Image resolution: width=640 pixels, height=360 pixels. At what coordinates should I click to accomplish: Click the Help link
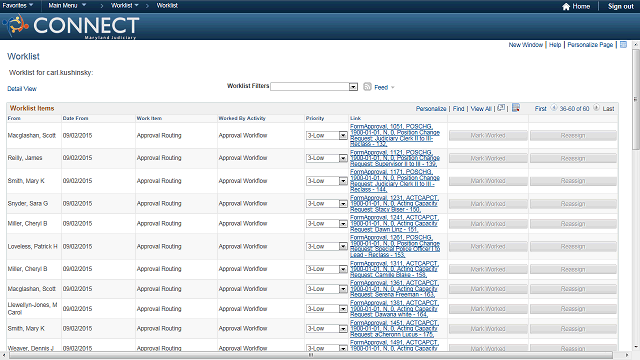pyautogui.click(x=555, y=45)
